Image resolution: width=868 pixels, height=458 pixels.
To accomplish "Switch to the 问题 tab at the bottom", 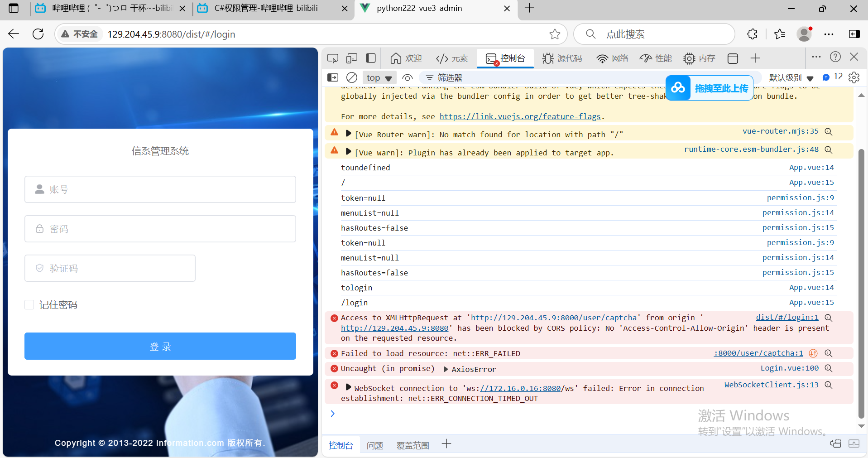I will coord(374,445).
